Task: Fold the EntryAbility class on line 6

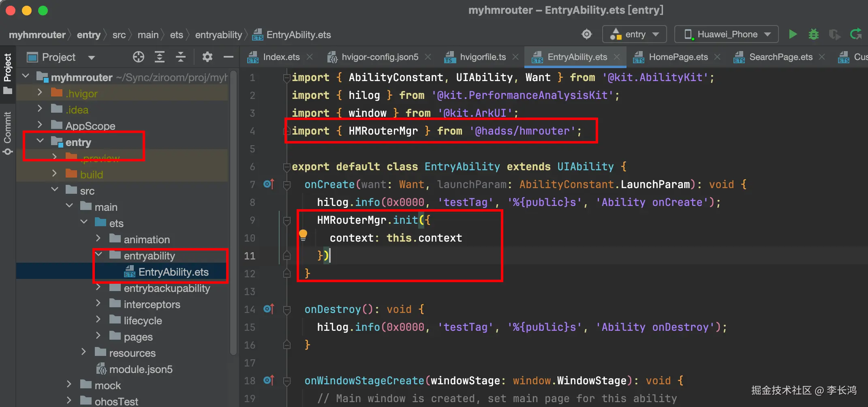Action: 286,166
